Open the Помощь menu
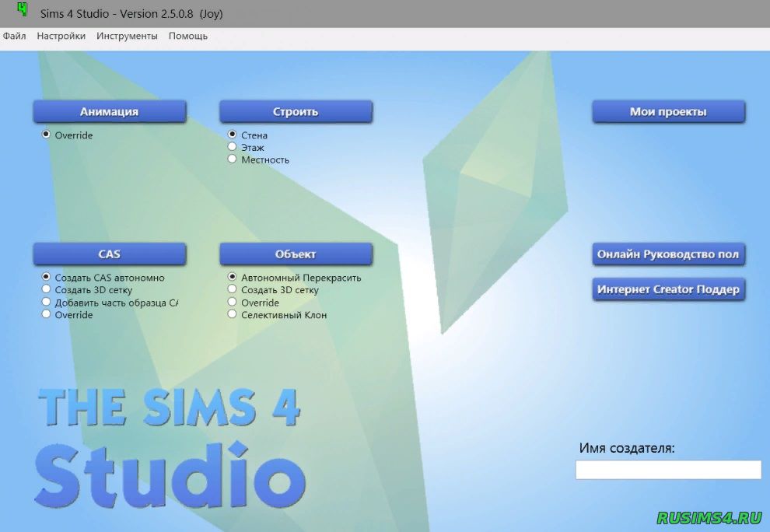This screenshot has width=770, height=532. click(187, 36)
